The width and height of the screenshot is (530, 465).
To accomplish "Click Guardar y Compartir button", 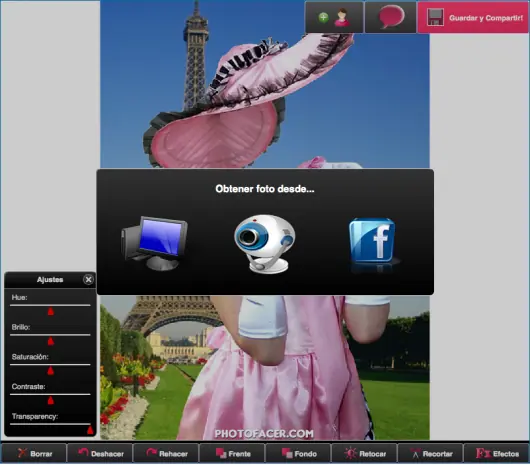I will (473, 17).
